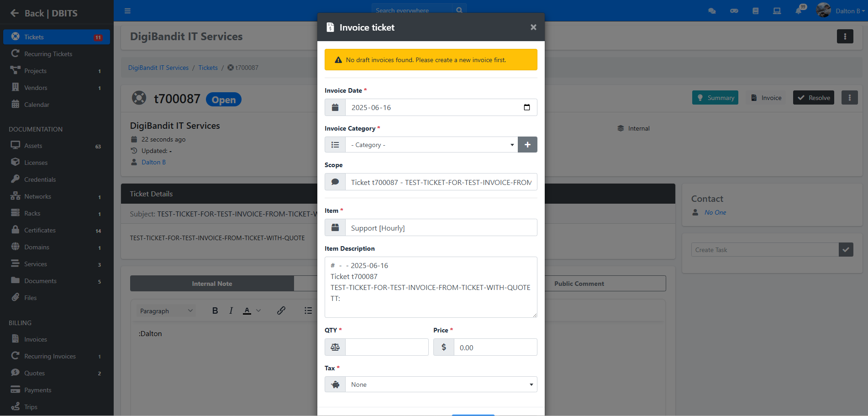The height and width of the screenshot is (416, 868).
Task: Click the Trips sidebar icon
Action: [x=16, y=406]
